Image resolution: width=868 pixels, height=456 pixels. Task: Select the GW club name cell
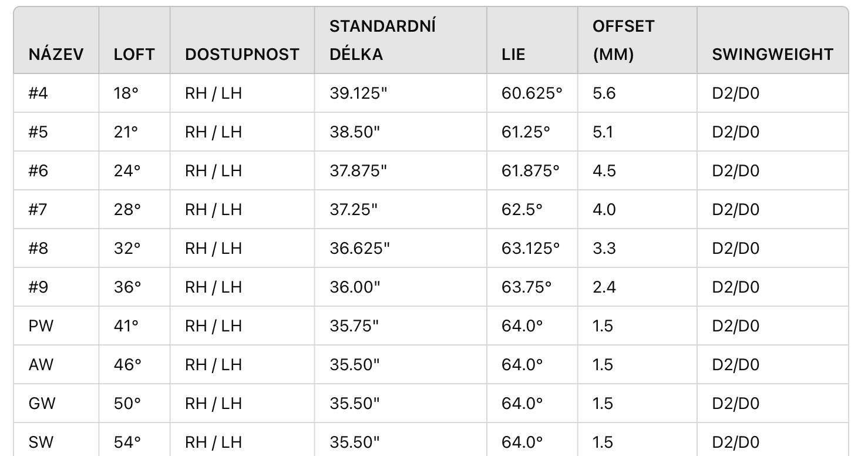coord(41,403)
